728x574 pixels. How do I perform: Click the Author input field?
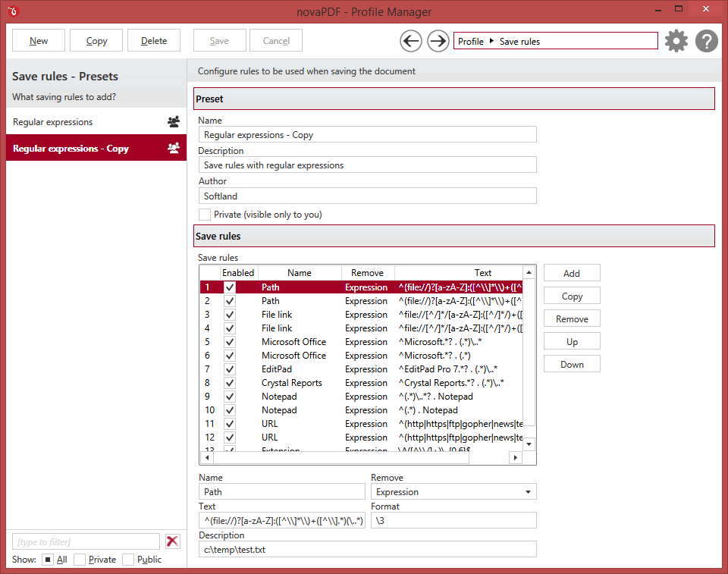coord(367,196)
